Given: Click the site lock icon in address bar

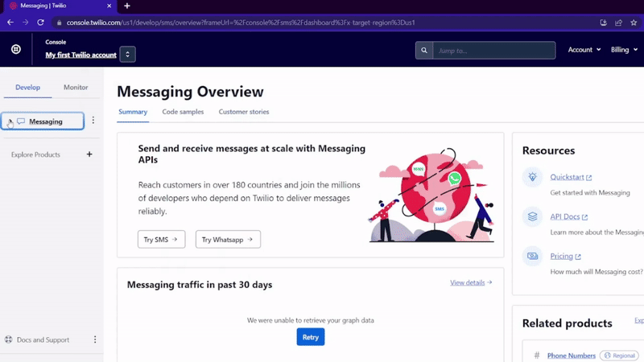Looking at the screenshot, I should pos(59,23).
